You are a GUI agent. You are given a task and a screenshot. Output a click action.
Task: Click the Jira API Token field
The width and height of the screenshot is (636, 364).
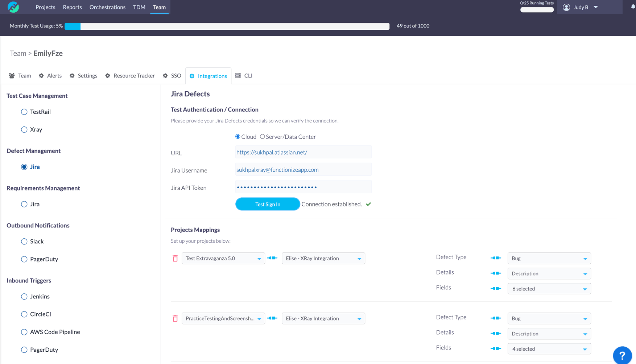coord(303,187)
